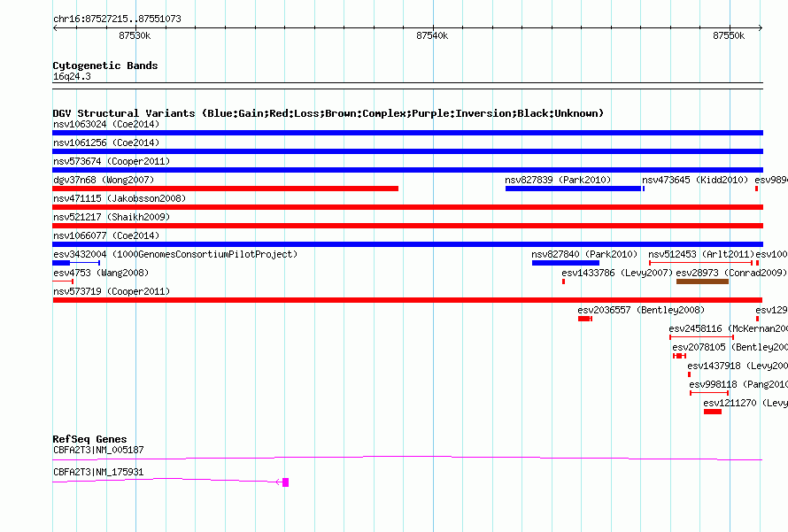This screenshot has height=532, width=788.
Task: Click the red line feature under esv998118
Action: [709, 393]
